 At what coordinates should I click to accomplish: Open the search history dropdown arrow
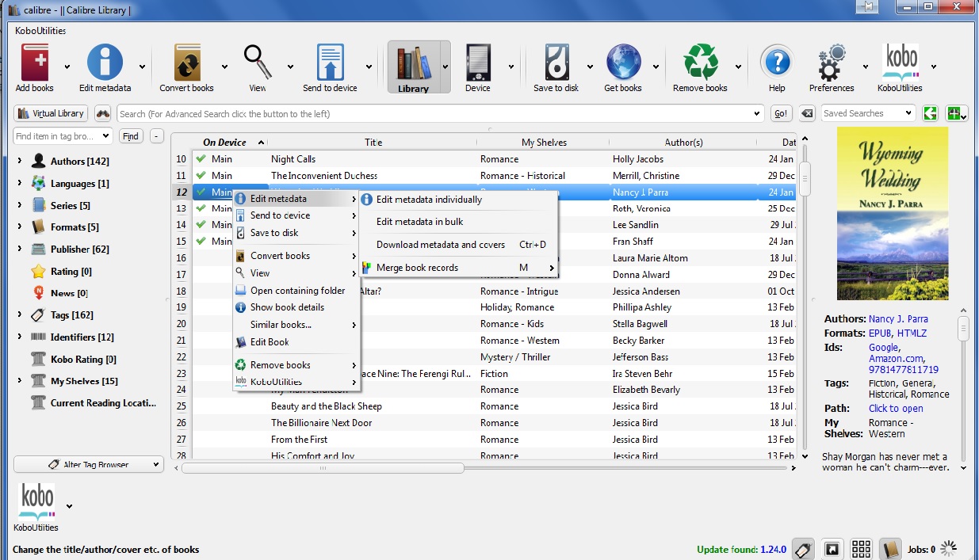(x=758, y=114)
